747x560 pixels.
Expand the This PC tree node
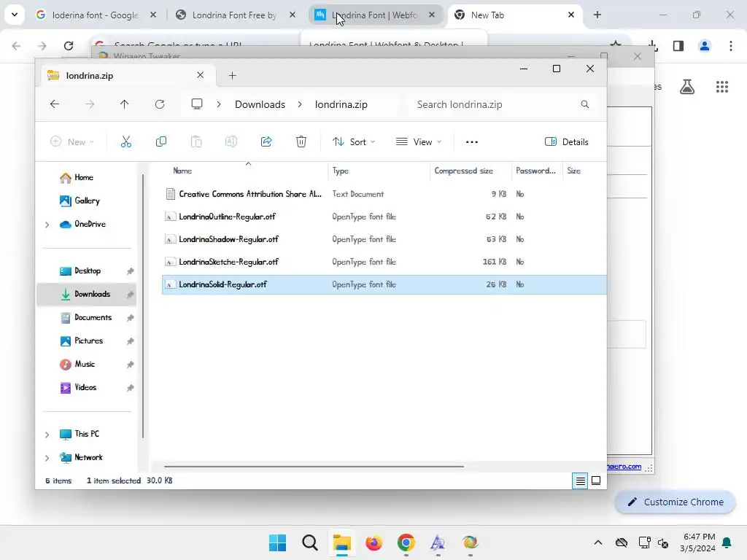[47, 435]
